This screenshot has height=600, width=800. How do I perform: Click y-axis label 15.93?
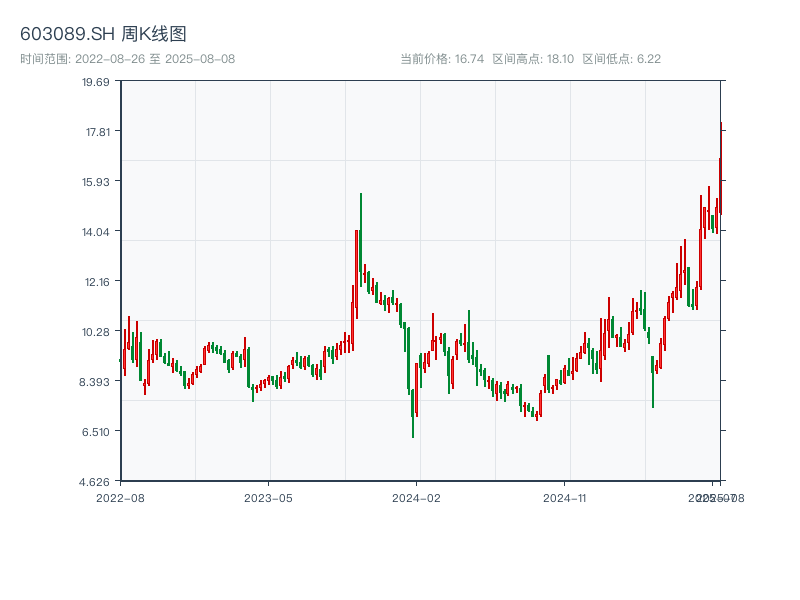96,182
